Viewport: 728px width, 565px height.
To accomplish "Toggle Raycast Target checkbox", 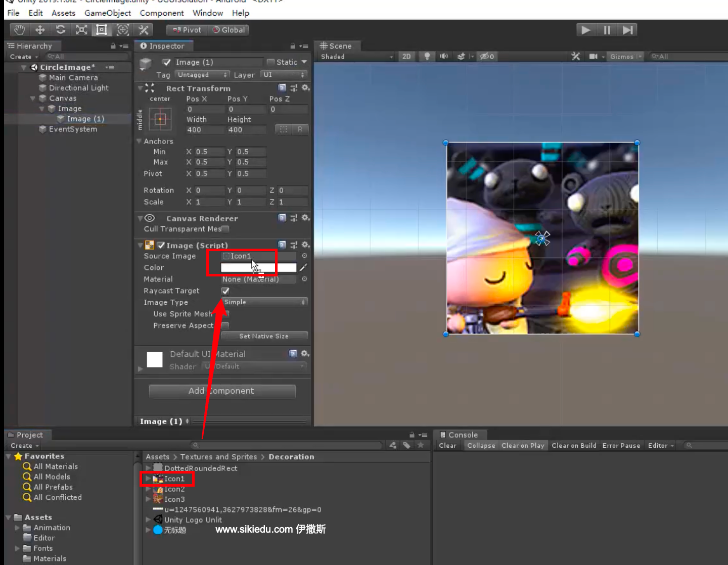I will [x=225, y=291].
